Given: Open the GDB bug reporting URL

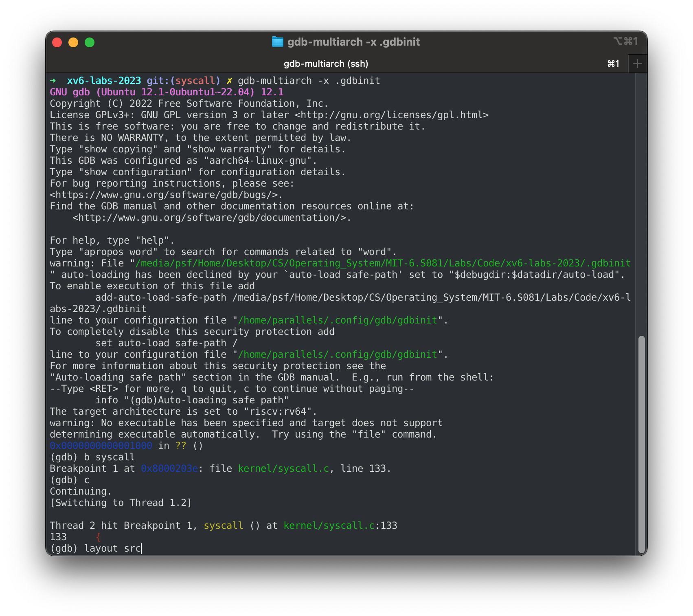Looking at the screenshot, I should 163,195.
